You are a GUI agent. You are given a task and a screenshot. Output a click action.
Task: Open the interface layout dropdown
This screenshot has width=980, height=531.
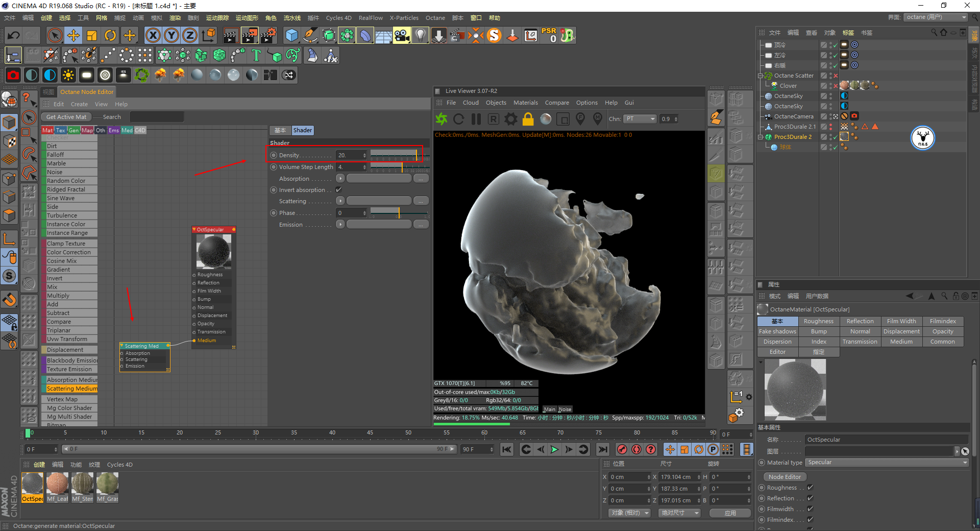pyautogui.click(x=937, y=17)
